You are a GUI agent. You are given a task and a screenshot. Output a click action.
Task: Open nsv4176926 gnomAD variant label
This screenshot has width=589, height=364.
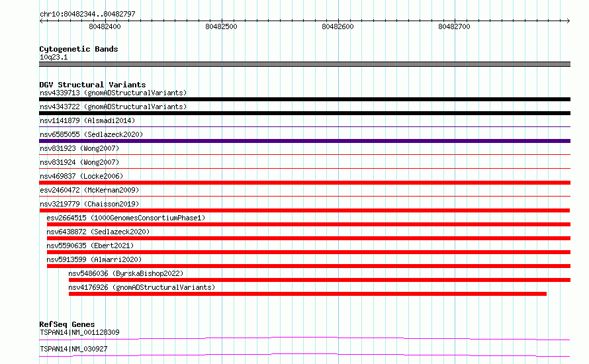tap(142, 287)
